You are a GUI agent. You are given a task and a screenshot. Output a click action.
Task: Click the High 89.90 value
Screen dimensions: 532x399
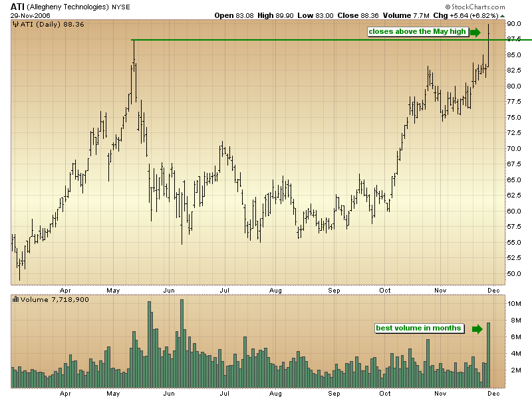click(x=275, y=15)
